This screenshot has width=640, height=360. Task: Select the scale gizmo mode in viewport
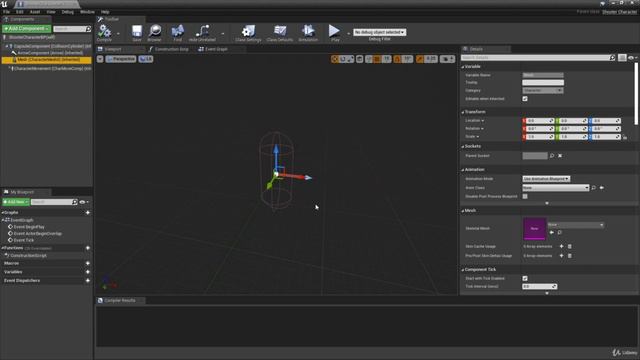pos(350,59)
